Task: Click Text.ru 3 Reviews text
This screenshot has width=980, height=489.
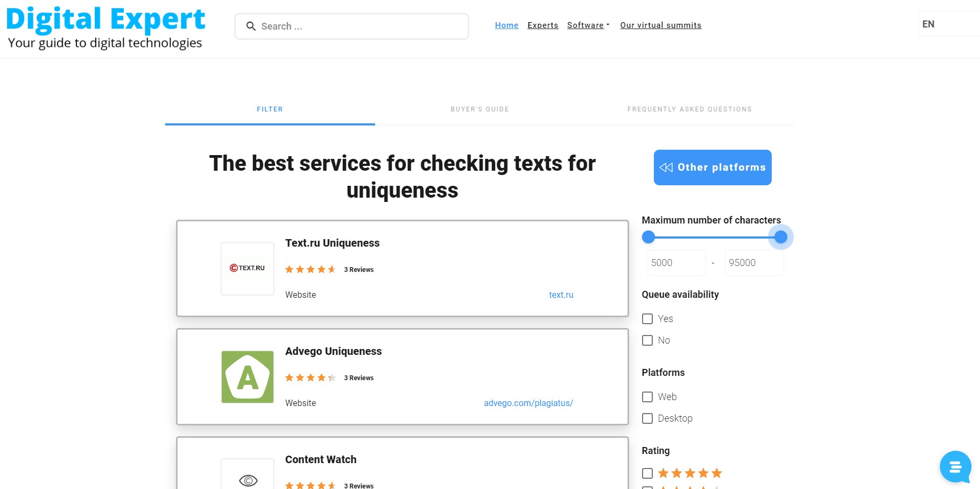Action: click(359, 270)
